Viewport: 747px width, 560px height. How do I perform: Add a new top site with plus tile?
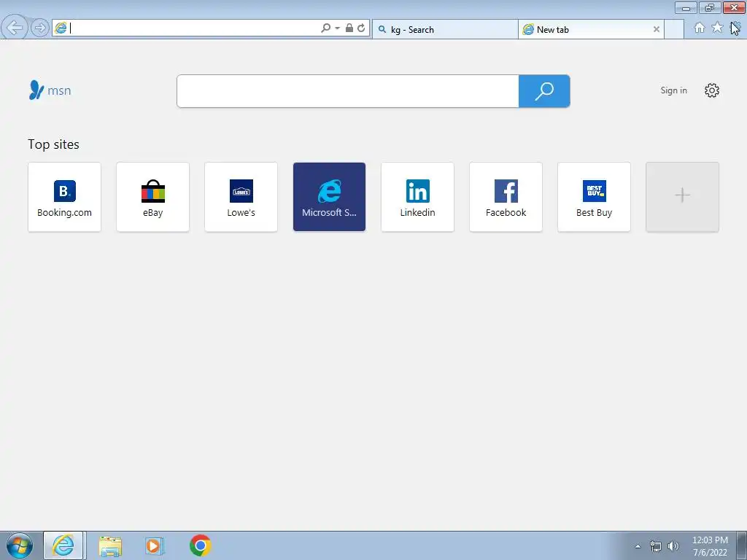pyautogui.click(x=682, y=197)
